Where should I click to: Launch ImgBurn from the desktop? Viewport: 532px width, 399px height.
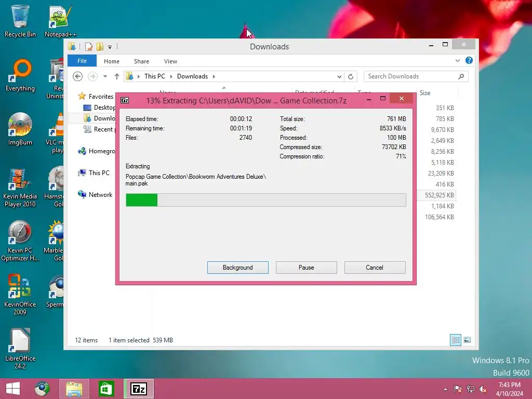pos(20,129)
